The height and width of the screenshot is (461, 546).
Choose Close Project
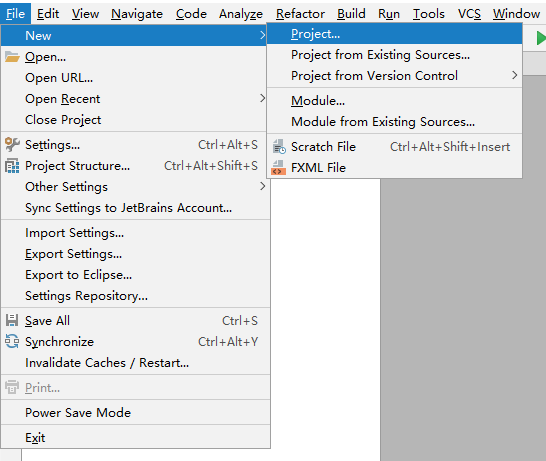pos(135,119)
